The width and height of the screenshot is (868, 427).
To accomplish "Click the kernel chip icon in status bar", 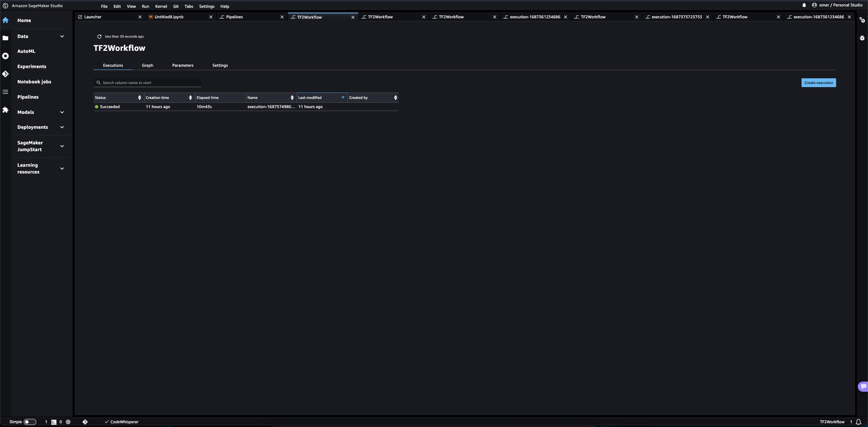I will 68,422.
